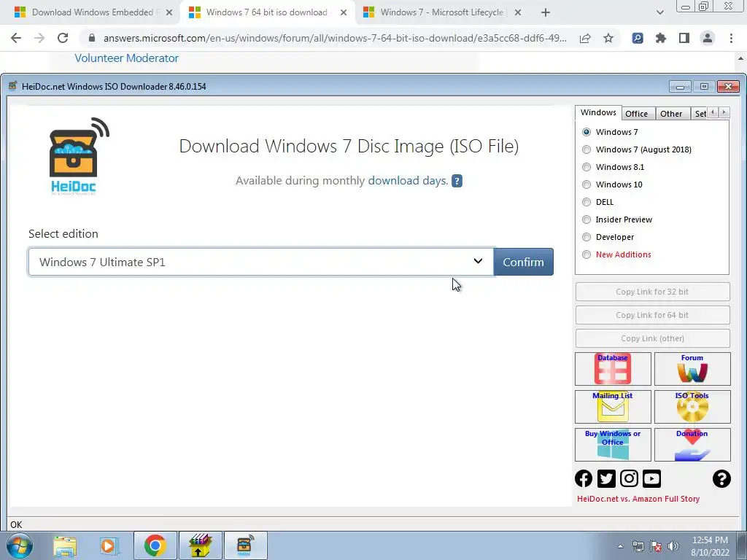Select Windows 7 (August 2018) option
The width and height of the screenshot is (747, 560).
pos(587,149)
